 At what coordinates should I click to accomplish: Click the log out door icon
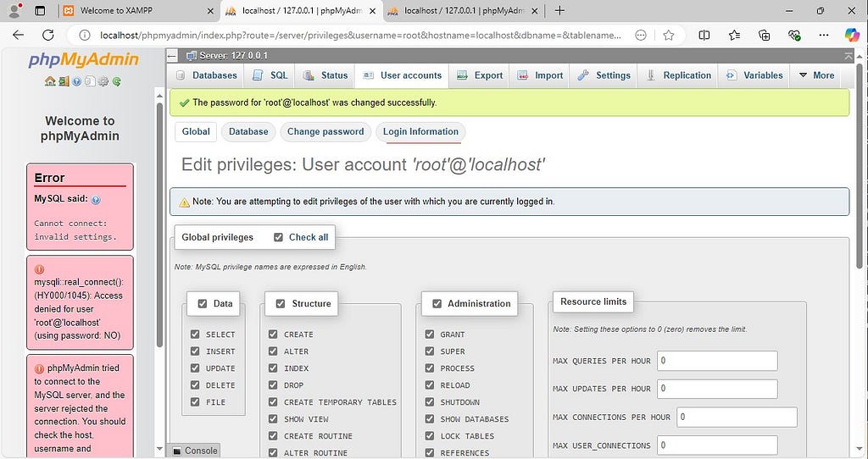tap(64, 81)
